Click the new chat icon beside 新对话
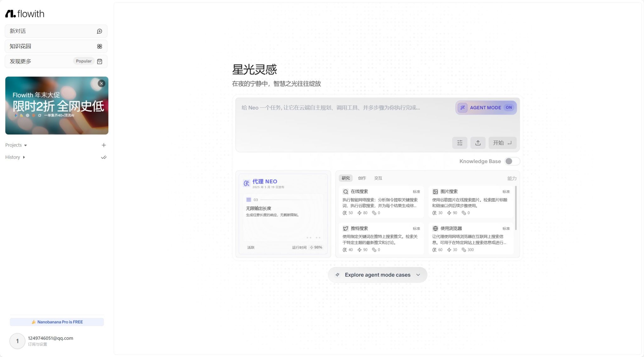 click(99, 31)
